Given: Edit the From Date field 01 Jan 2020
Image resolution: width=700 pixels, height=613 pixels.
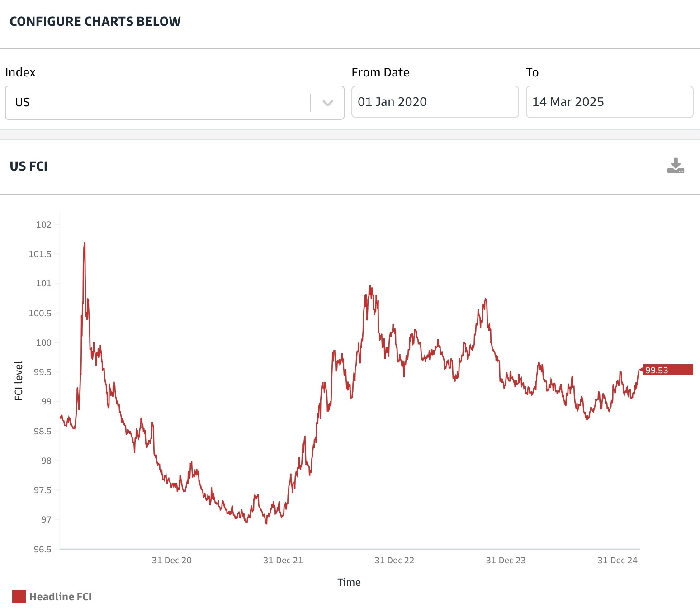Looking at the screenshot, I should (435, 102).
